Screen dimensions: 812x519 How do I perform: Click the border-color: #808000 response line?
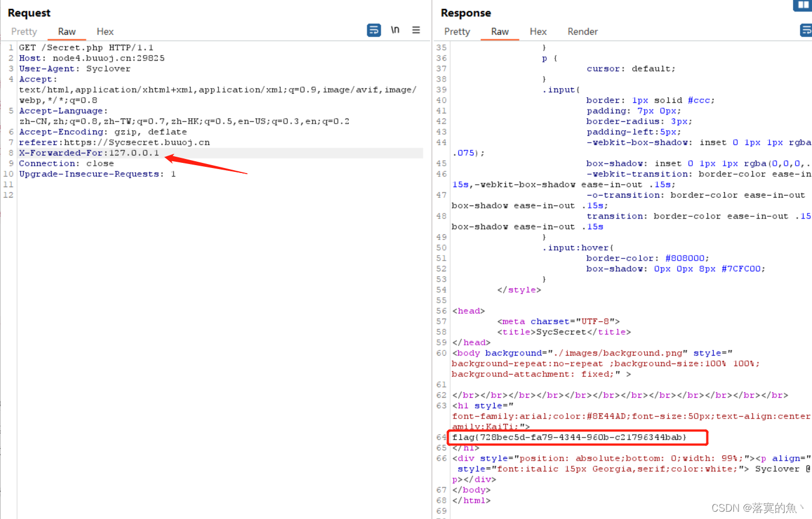648,258
